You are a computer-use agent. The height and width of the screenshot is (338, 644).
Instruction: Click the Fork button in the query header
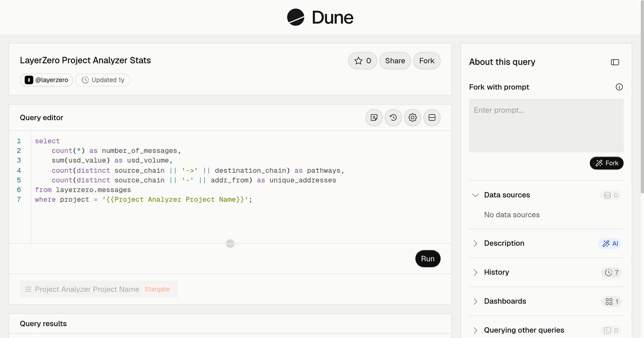427,61
